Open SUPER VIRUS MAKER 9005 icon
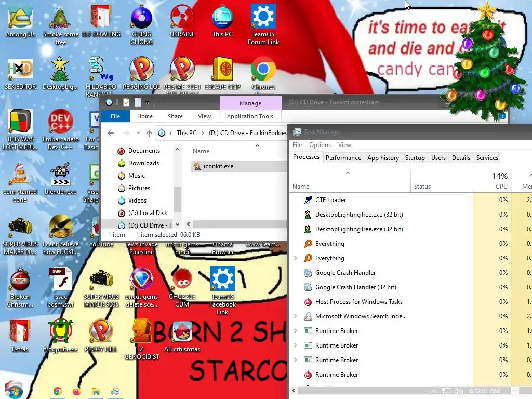Screen dimensions: 532x399 point(101,287)
